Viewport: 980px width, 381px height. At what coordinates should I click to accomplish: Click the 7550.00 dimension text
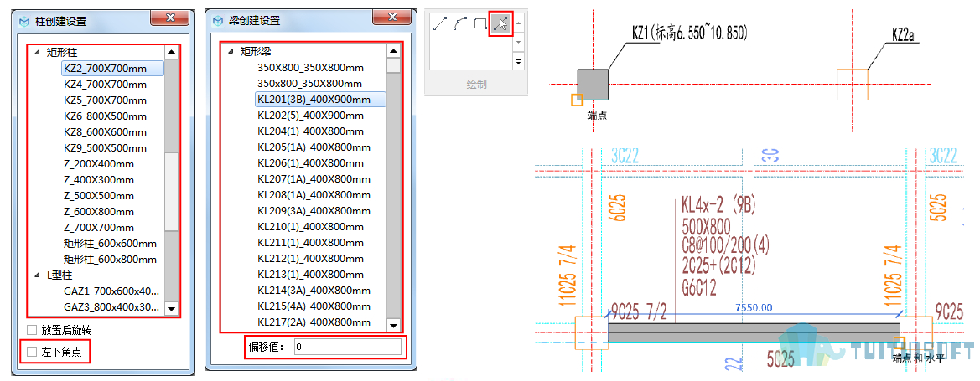pos(753,308)
